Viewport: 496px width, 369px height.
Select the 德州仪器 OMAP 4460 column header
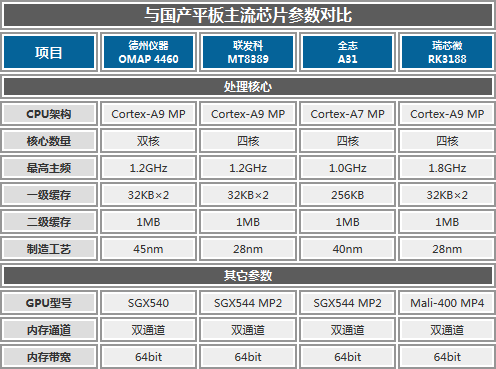[148, 52]
